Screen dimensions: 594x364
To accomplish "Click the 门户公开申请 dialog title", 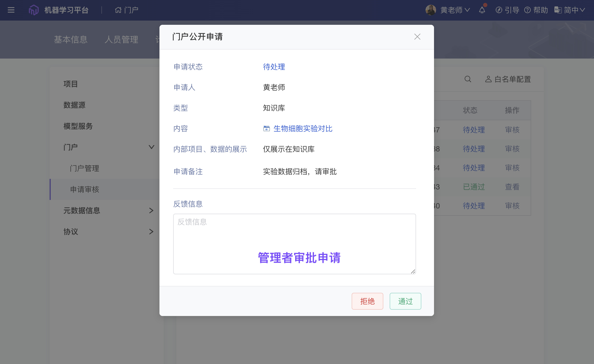I will [x=197, y=37].
